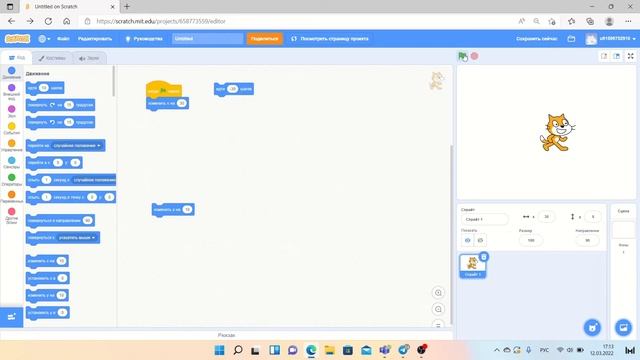Click the 'when green flag clicked' hat block
Viewport: 640px width, 360px height.
(x=163, y=89)
